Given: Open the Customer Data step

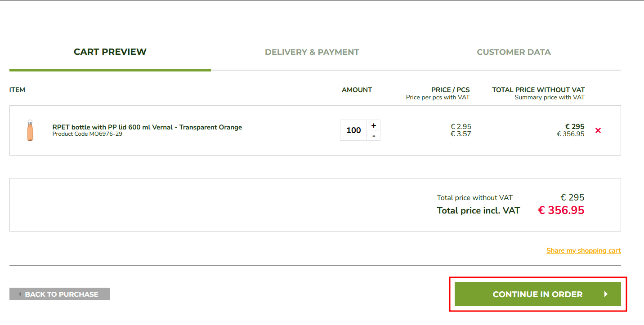Looking at the screenshot, I should pos(514,52).
